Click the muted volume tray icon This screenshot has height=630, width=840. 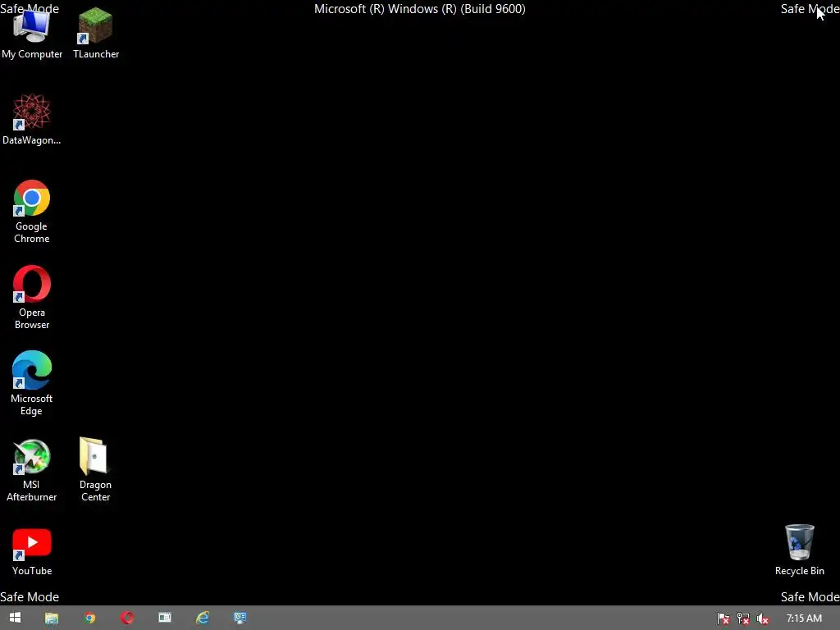(762, 619)
